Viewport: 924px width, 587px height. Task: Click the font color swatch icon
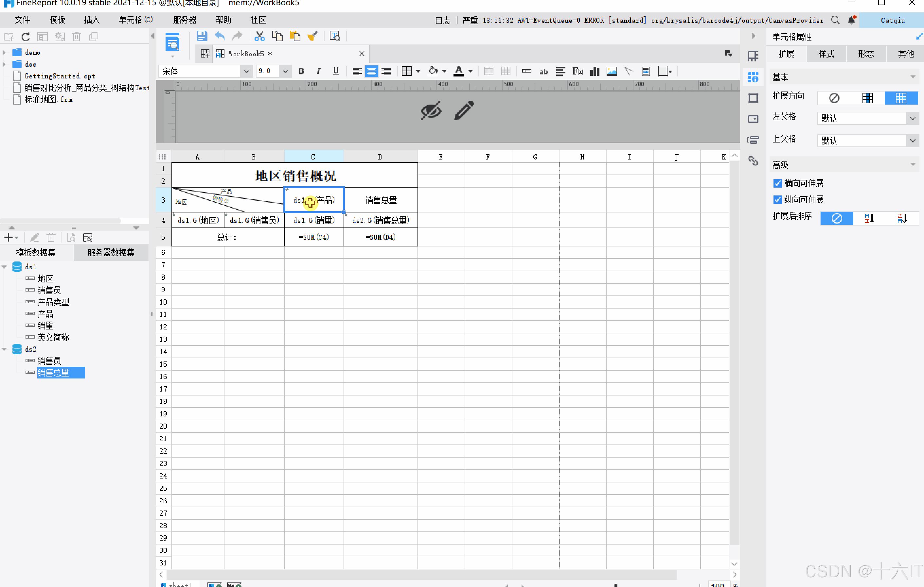tap(458, 71)
